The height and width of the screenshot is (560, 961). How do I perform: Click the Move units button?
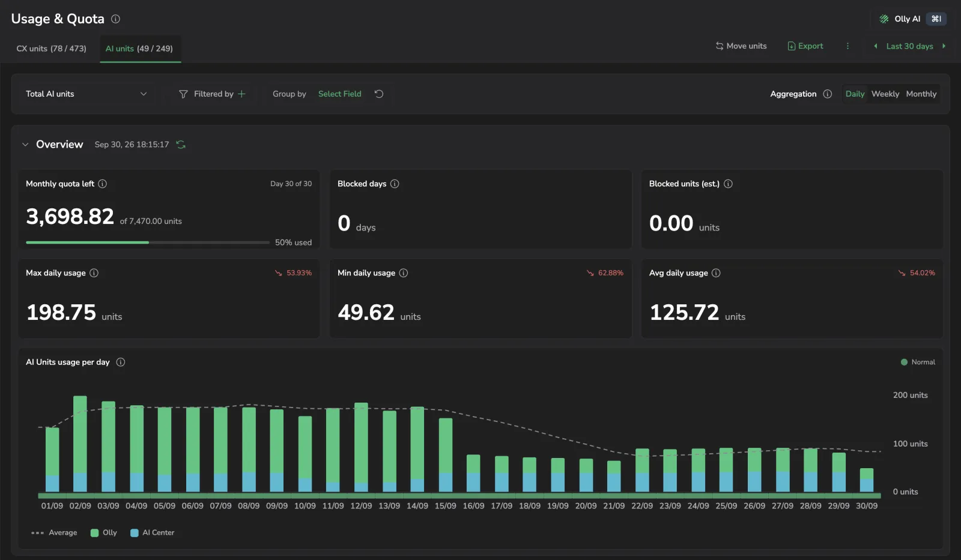741,46
